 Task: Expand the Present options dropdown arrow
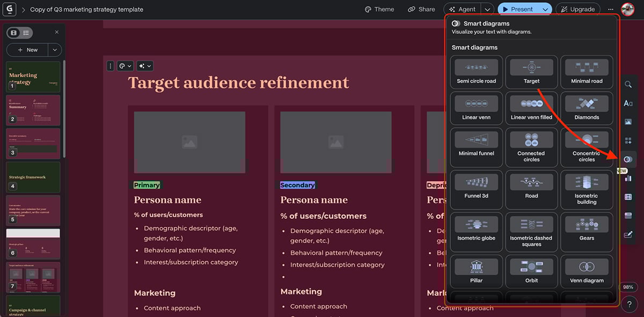(x=545, y=9)
